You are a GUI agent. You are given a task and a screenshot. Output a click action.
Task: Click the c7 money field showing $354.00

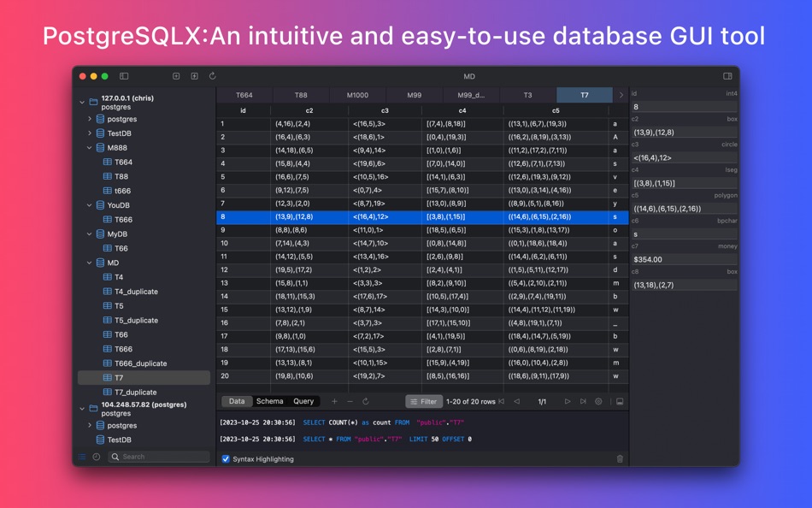point(684,260)
